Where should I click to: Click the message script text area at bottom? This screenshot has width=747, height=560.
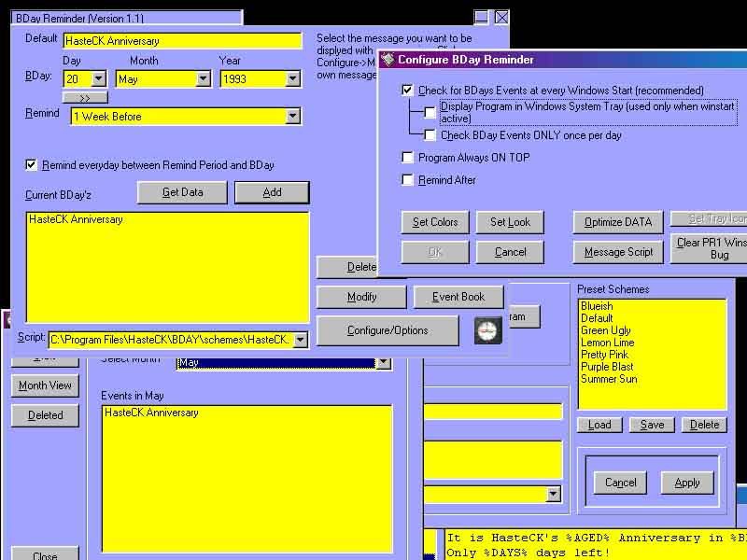point(596,545)
